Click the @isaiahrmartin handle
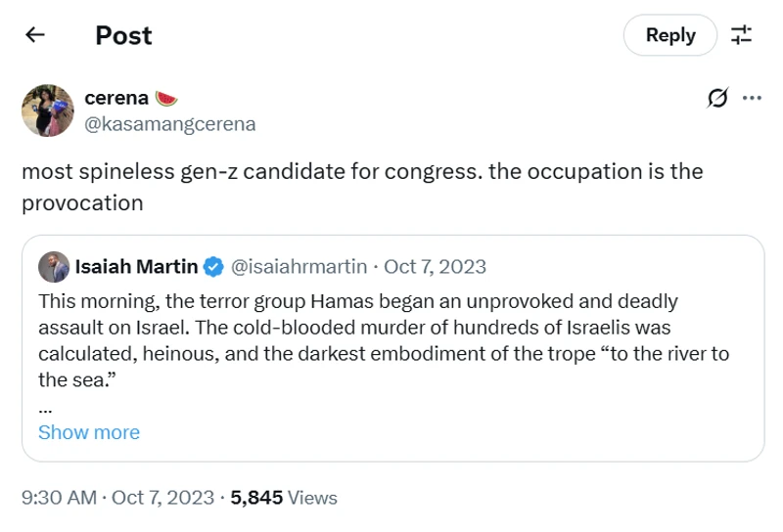 pos(299,267)
